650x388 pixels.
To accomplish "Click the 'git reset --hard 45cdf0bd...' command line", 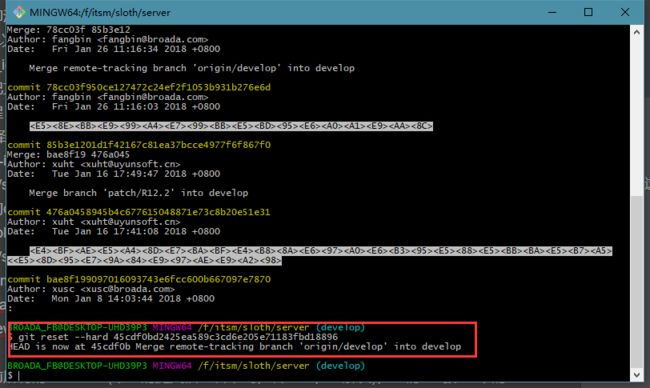I will click(173, 337).
